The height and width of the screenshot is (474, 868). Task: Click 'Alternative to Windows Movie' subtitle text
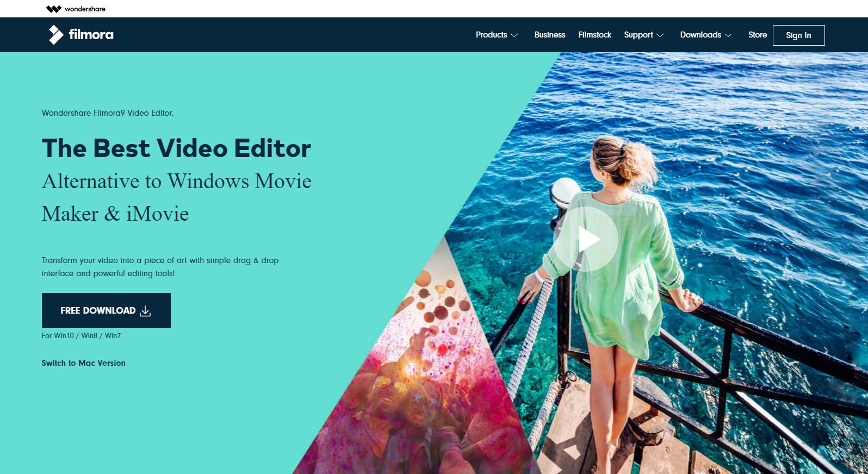point(177,181)
